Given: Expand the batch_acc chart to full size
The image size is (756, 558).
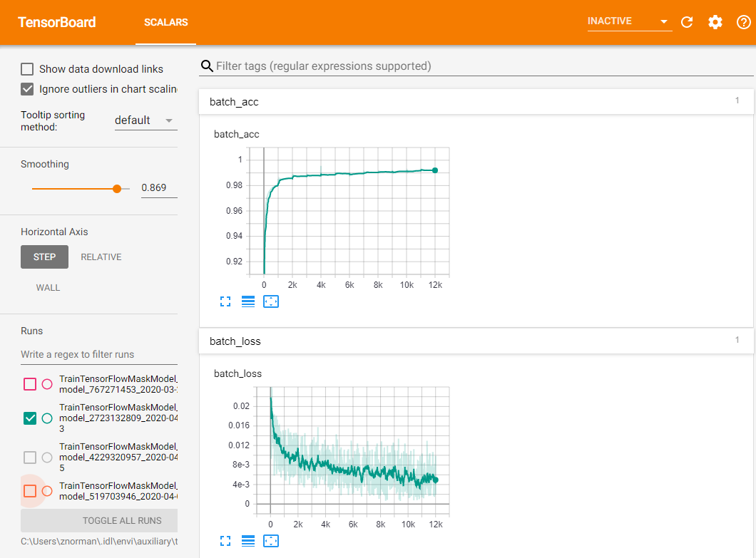Looking at the screenshot, I should [x=225, y=301].
